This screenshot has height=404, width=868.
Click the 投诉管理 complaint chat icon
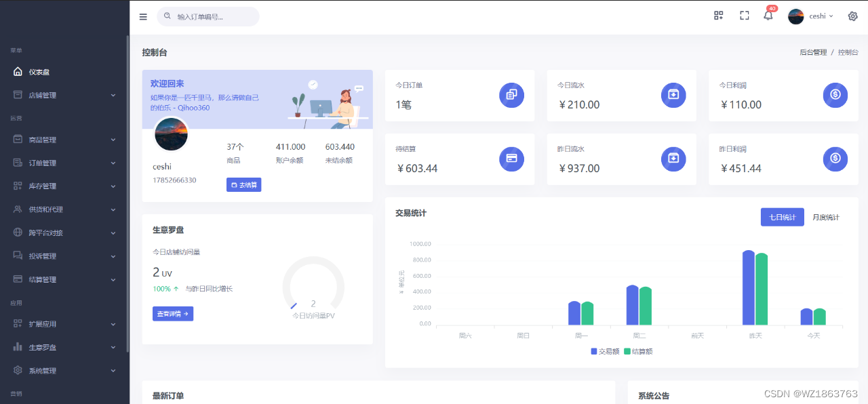click(17, 256)
